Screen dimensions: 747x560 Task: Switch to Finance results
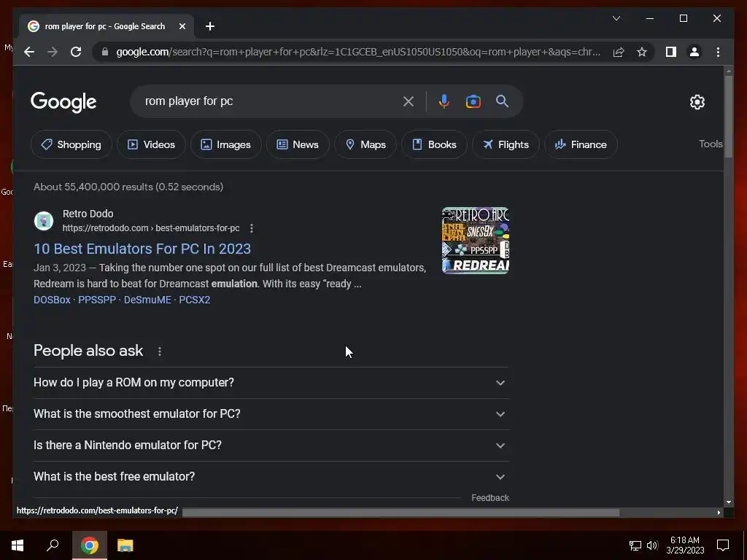tap(581, 144)
